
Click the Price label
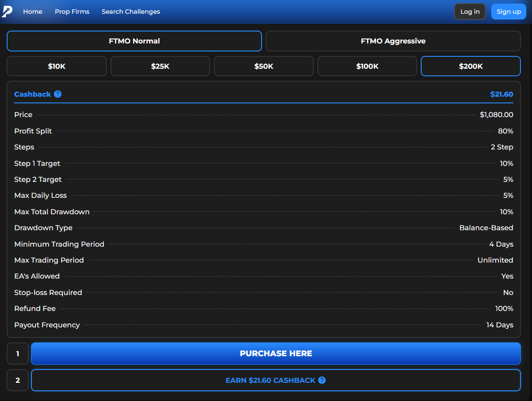point(23,114)
